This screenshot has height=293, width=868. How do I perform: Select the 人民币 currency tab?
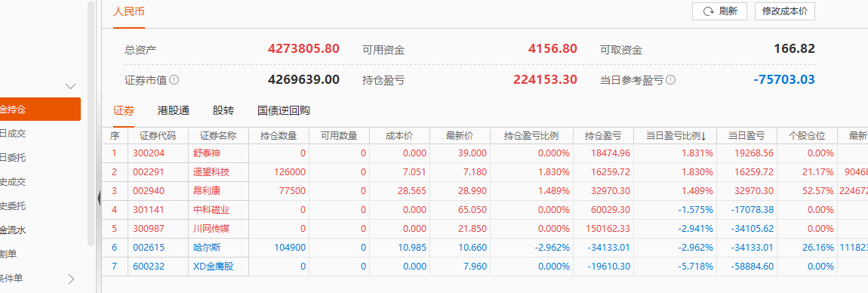coord(128,11)
